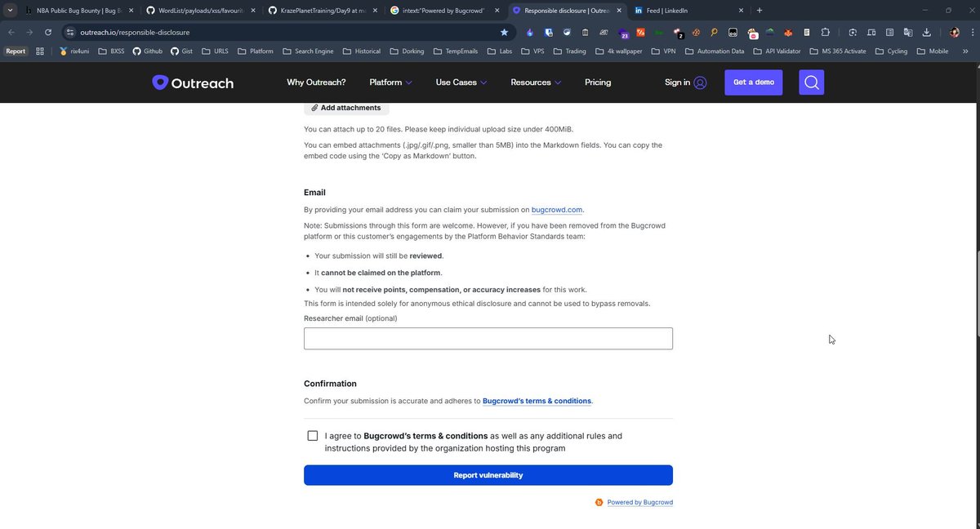980x529 pixels.
Task: Reload the page with refresh icon
Action: 48,32
